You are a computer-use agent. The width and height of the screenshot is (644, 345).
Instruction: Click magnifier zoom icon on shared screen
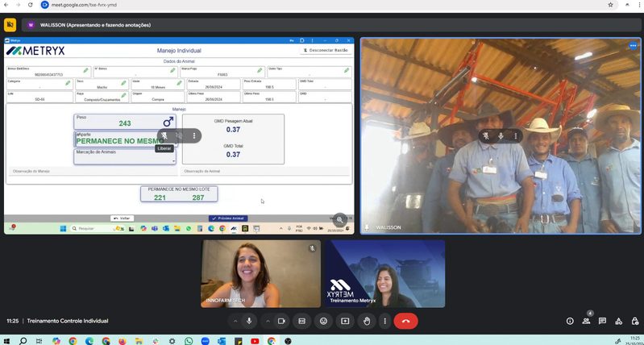339,220
